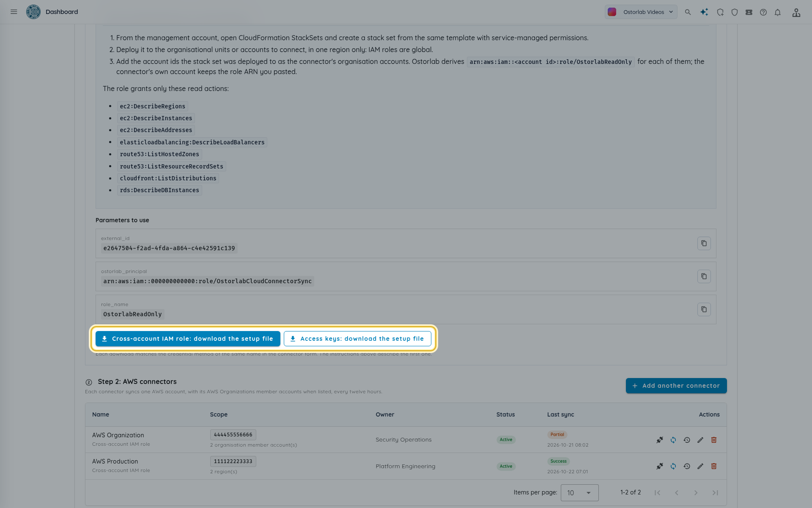Screen dimensions: 812x508
Task: Delete the AWS Organization connector
Action: [x=714, y=440]
